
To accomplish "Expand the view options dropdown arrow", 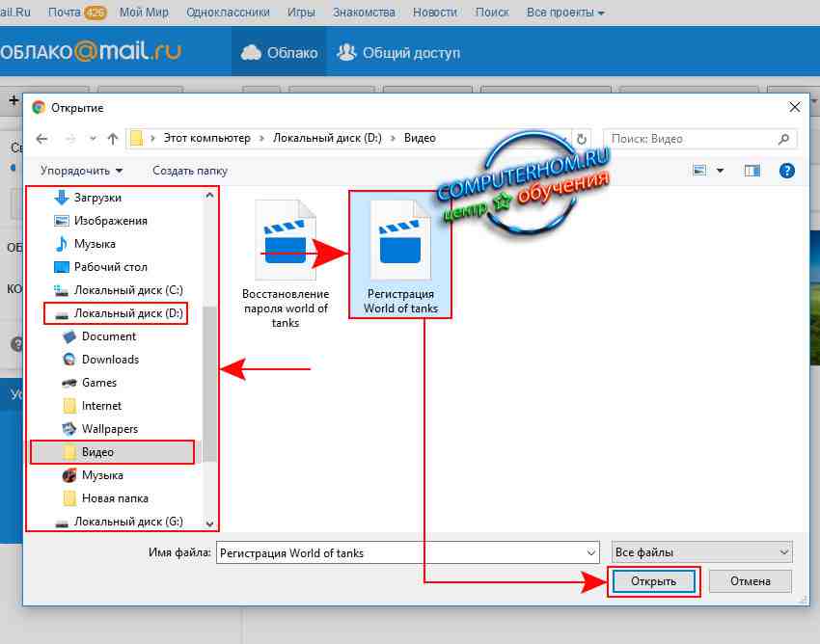I will (720, 171).
